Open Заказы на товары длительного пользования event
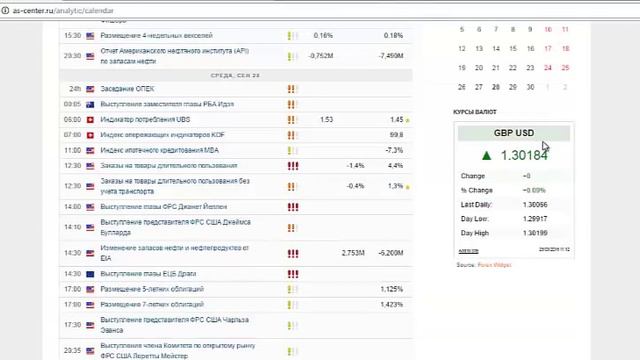640x360 pixels. [x=169, y=166]
